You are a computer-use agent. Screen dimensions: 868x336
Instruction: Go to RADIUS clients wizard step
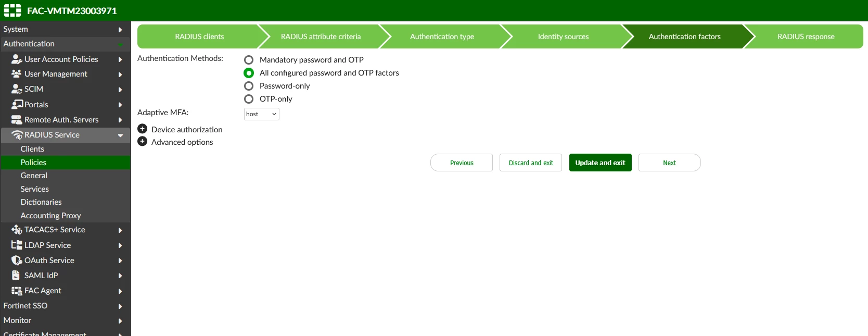(x=199, y=36)
